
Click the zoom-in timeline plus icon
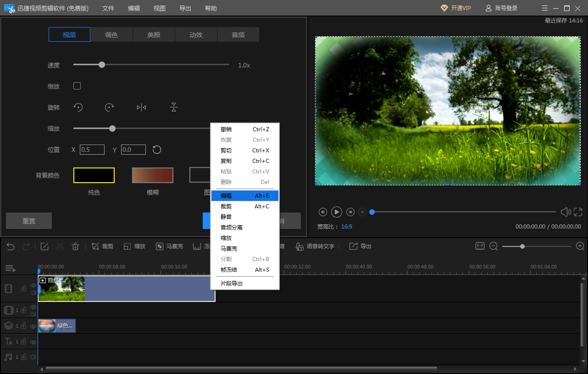coord(580,246)
